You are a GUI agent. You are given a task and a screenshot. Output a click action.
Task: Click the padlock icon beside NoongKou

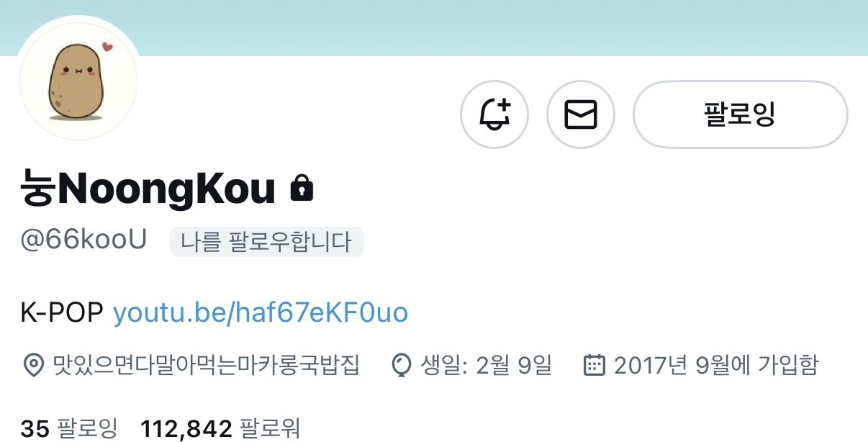[x=302, y=189]
